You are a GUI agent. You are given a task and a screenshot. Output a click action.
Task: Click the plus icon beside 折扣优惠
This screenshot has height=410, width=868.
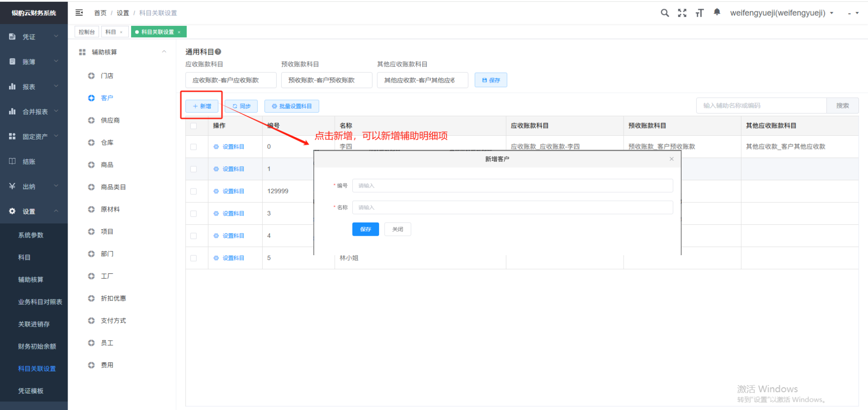click(x=91, y=298)
